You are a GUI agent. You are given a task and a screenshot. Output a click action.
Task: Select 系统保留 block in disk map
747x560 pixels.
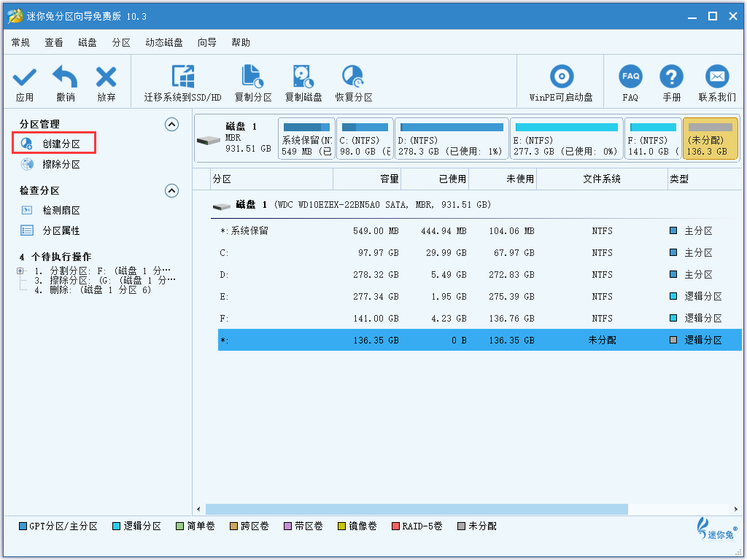(x=306, y=139)
